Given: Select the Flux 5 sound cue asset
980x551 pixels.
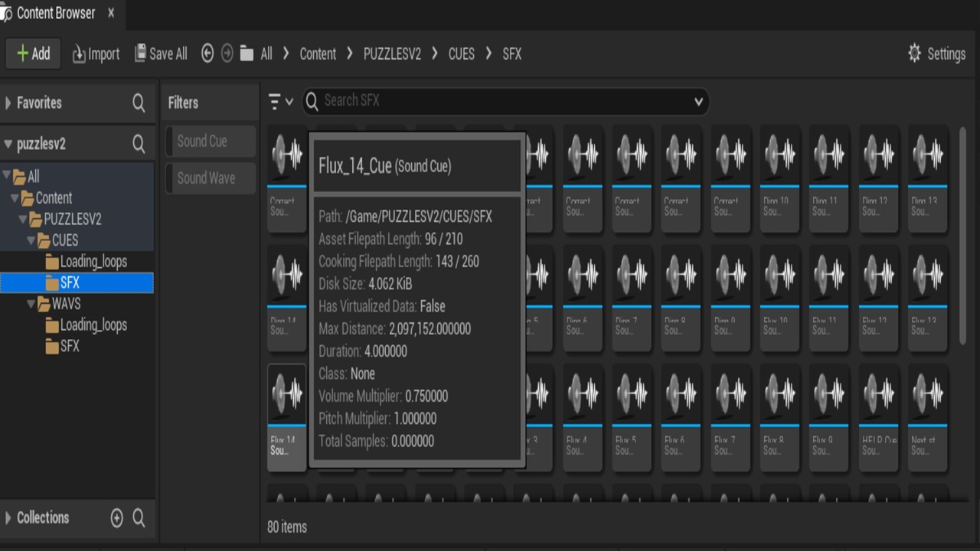Looking at the screenshot, I should [x=632, y=418].
